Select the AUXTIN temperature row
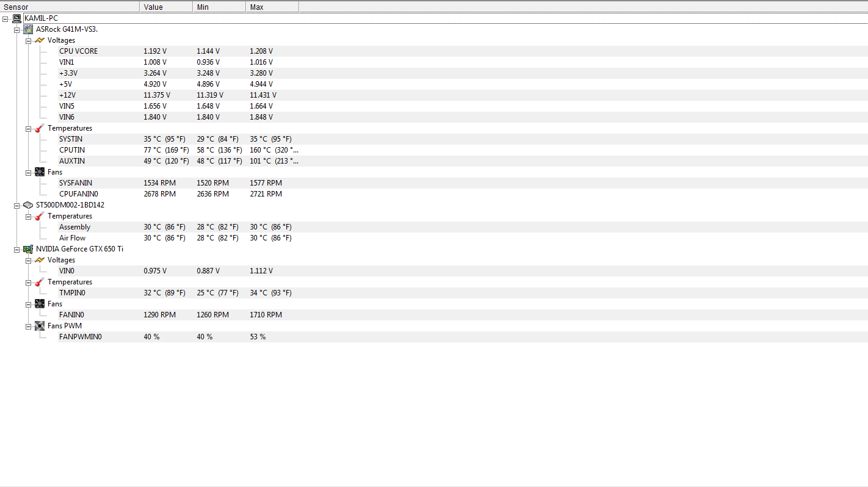 pos(463,161)
